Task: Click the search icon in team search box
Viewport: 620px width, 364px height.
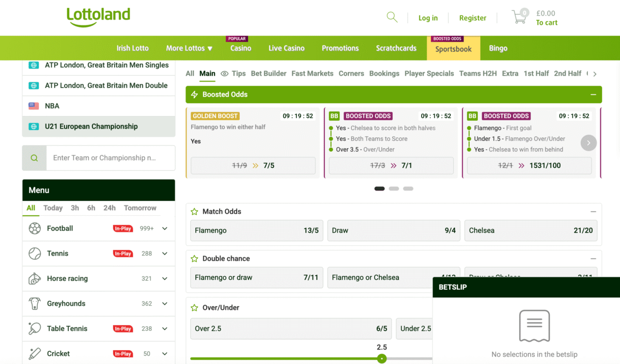Action: tap(34, 158)
